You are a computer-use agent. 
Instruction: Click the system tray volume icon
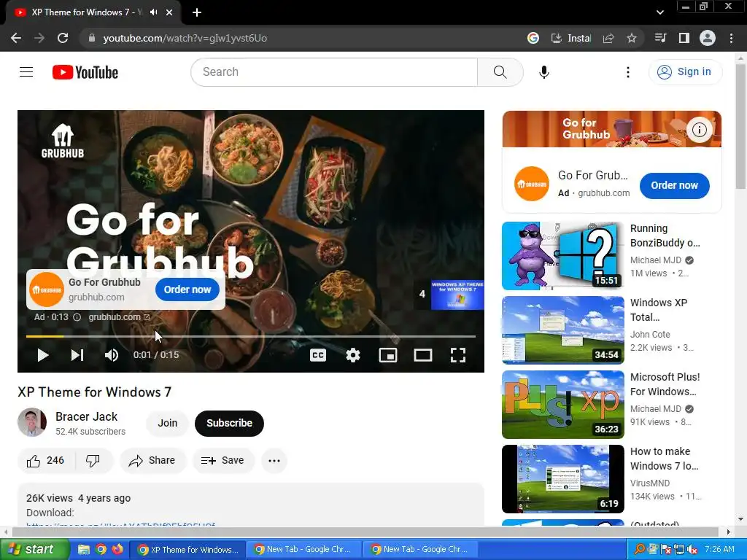pyautogui.click(x=692, y=550)
